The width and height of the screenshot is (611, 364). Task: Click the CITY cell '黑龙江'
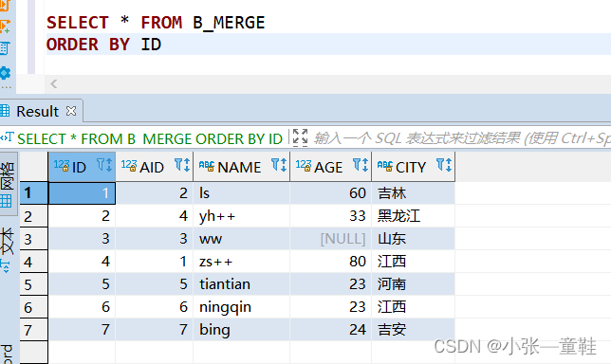[x=413, y=216]
